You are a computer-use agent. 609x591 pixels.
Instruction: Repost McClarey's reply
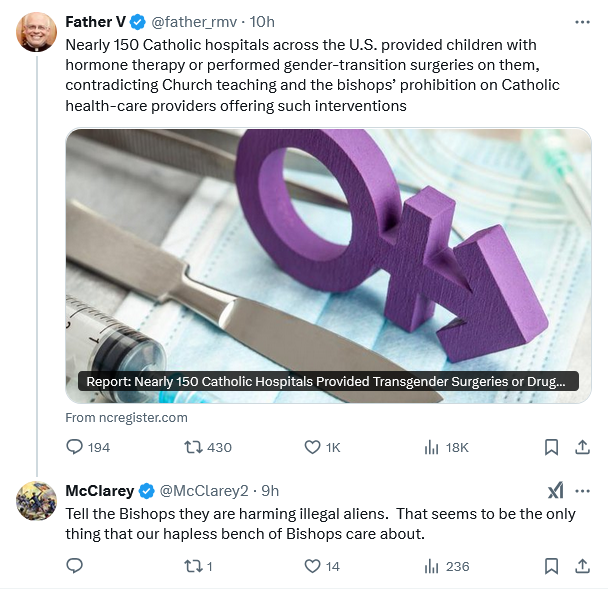point(198,567)
